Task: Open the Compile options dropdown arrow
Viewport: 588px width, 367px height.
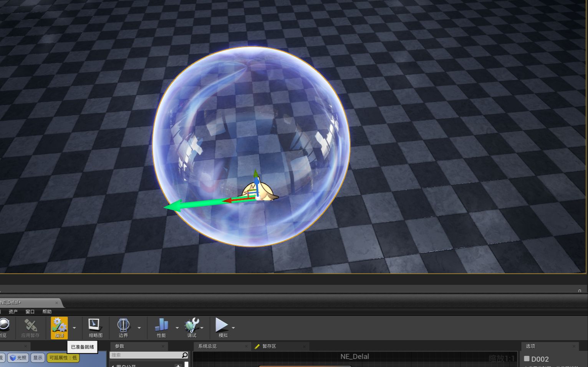Action: 74,327
